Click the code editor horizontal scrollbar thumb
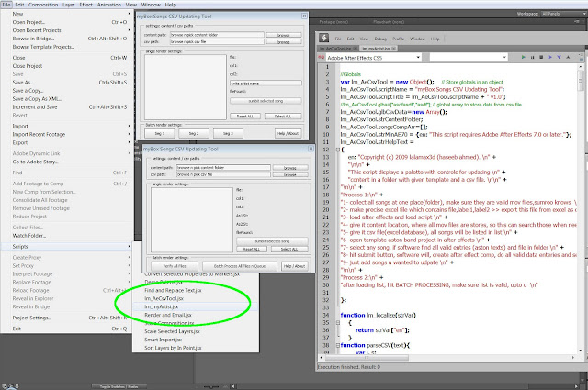This screenshot has height=390, width=588. point(367,358)
